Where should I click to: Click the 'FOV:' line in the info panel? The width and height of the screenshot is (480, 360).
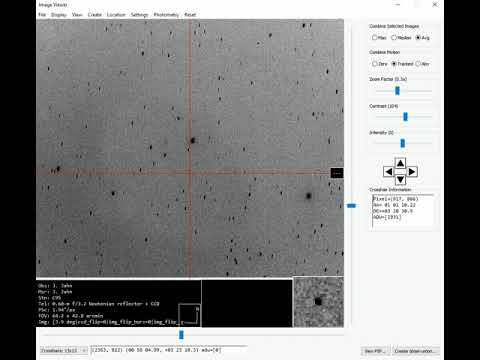point(71,316)
